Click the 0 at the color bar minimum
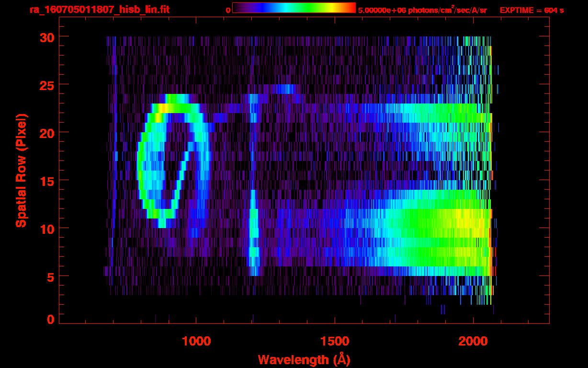 click(x=228, y=10)
